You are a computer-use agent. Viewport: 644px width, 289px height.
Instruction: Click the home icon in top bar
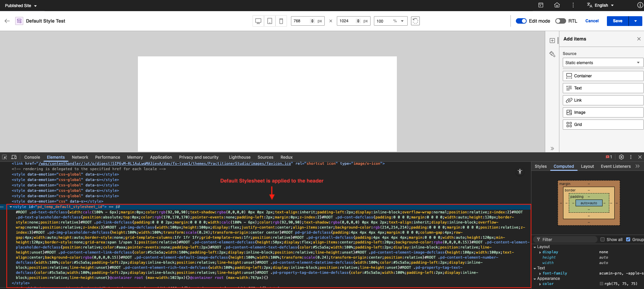point(557,5)
